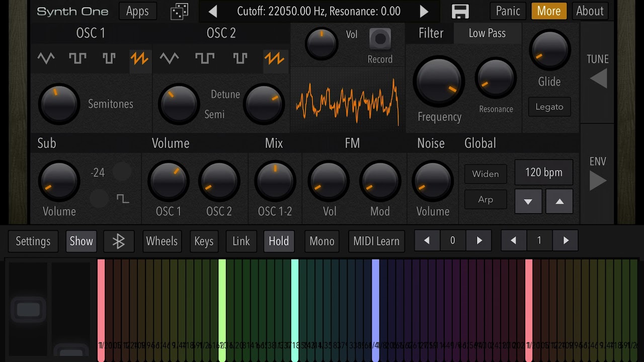Click the master Vol knob
Screen dimensions: 644x362
(321, 44)
